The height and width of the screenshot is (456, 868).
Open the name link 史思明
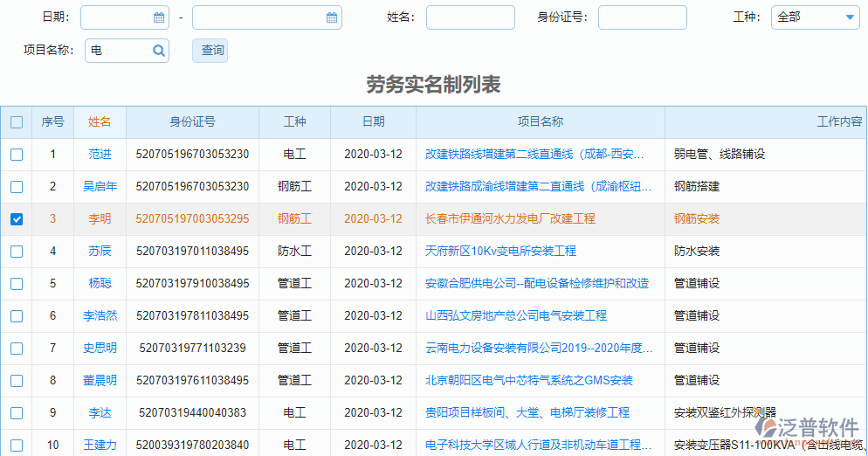tap(100, 349)
